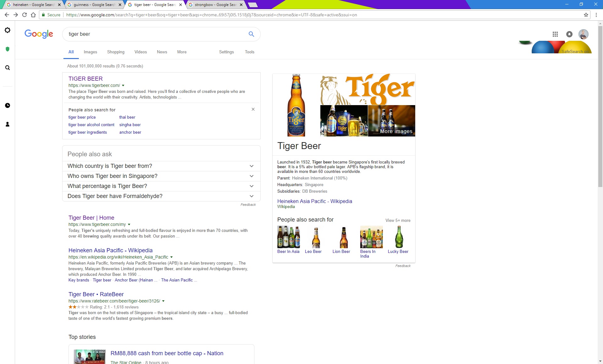Reload the current page
Viewport: 603px width, 364px height.
(x=24, y=15)
